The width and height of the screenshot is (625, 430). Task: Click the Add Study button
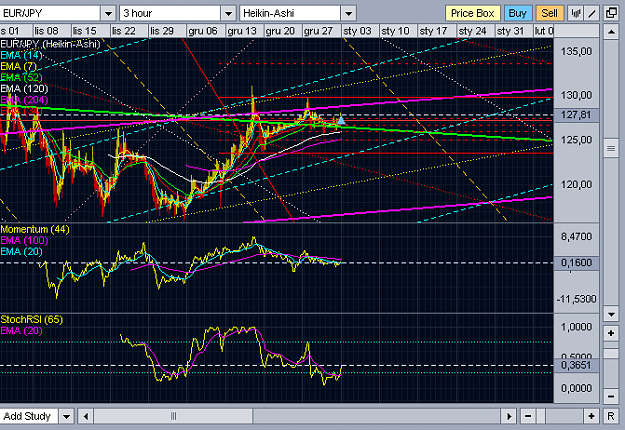coord(29,416)
